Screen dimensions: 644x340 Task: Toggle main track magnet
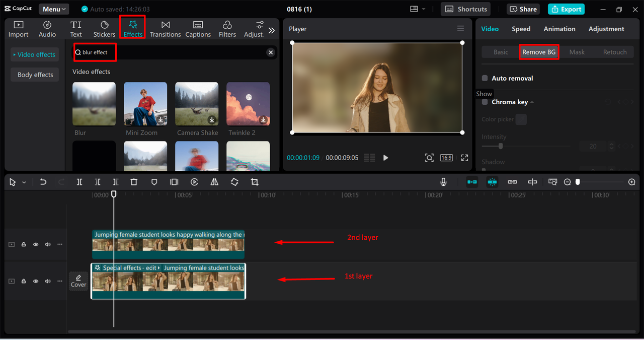[472, 182]
